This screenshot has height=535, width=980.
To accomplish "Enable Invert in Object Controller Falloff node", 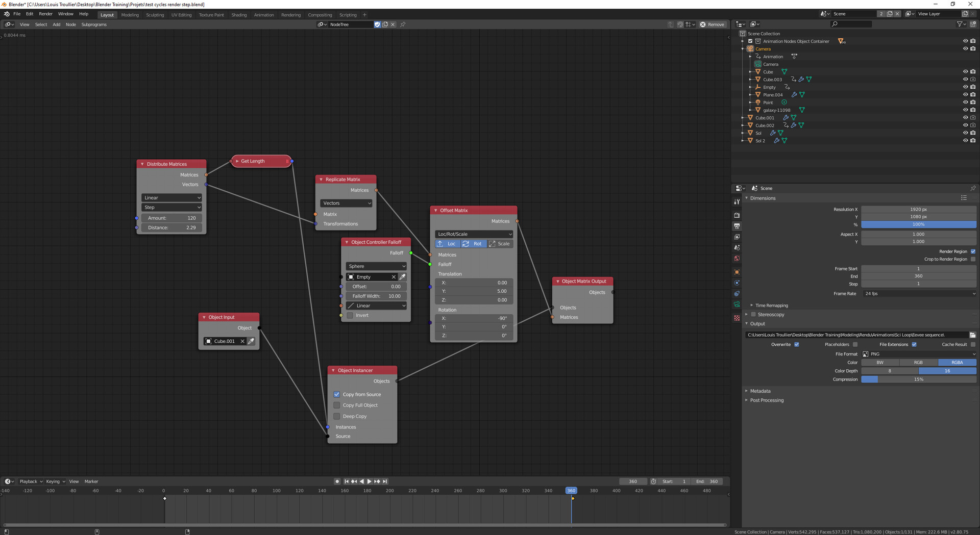I will pos(350,315).
